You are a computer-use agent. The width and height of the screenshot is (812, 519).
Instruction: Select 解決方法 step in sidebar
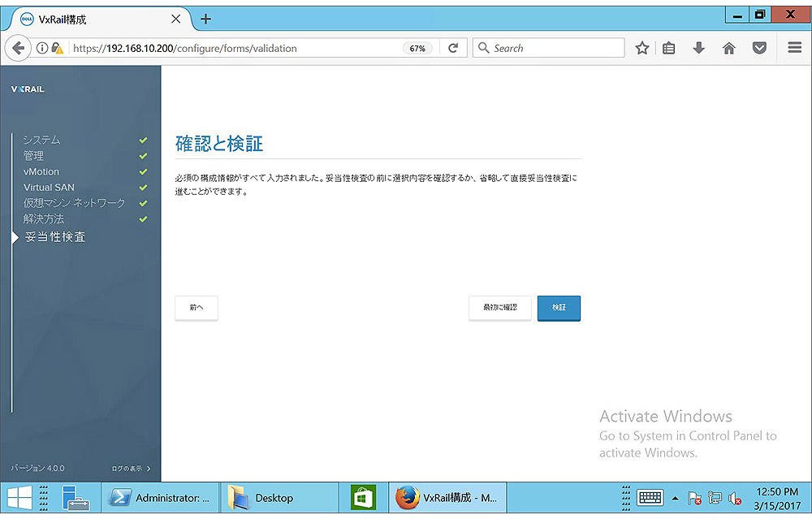[x=44, y=218]
